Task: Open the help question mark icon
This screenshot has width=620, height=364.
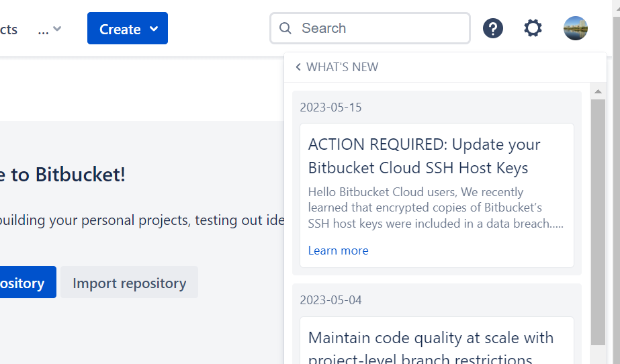Action: point(492,28)
